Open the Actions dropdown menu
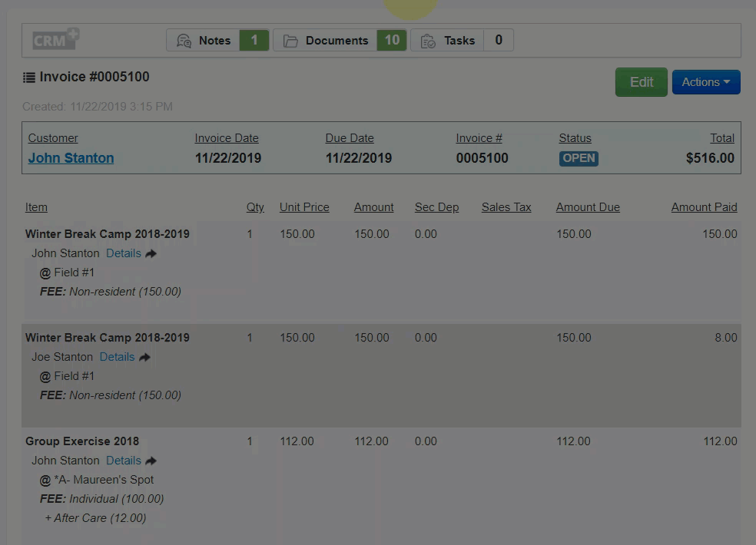This screenshot has height=545, width=756. coord(705,82)
